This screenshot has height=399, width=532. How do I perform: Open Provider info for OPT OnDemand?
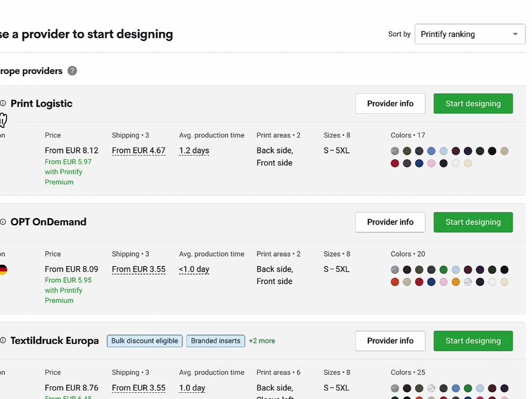tap(390, 222)
